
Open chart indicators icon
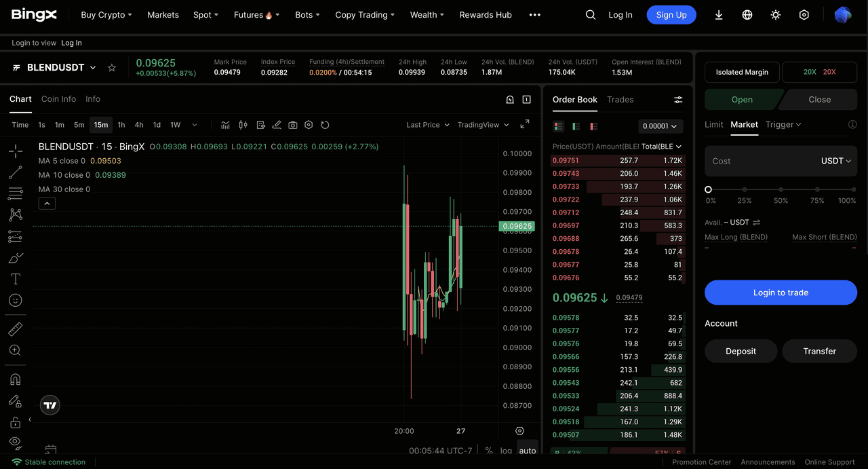point(225,125)
